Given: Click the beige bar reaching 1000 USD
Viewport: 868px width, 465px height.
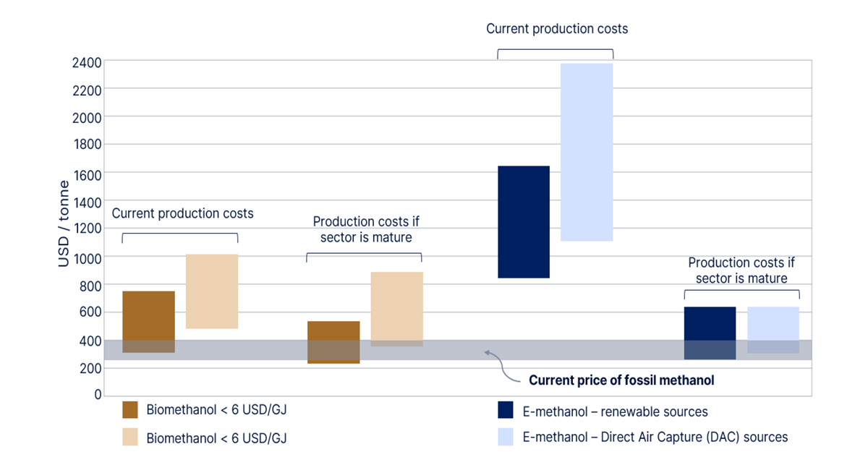Looking at the screenshot, I should [x=212, y=291].
